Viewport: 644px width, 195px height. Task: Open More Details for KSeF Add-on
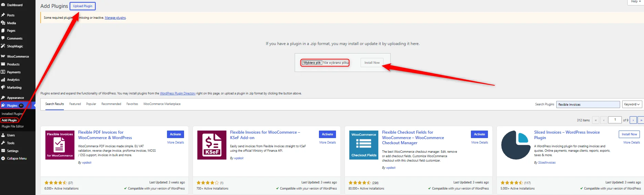pos(327,142)
